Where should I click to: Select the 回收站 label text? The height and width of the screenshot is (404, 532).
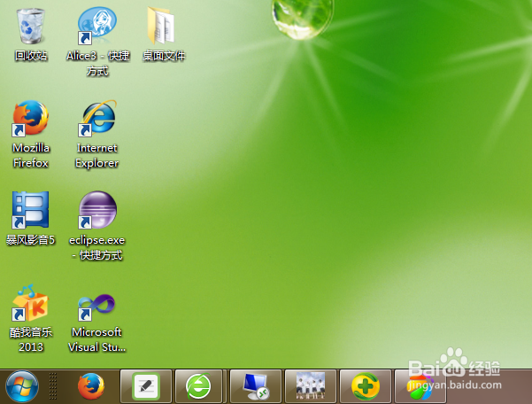coord(30,56)
